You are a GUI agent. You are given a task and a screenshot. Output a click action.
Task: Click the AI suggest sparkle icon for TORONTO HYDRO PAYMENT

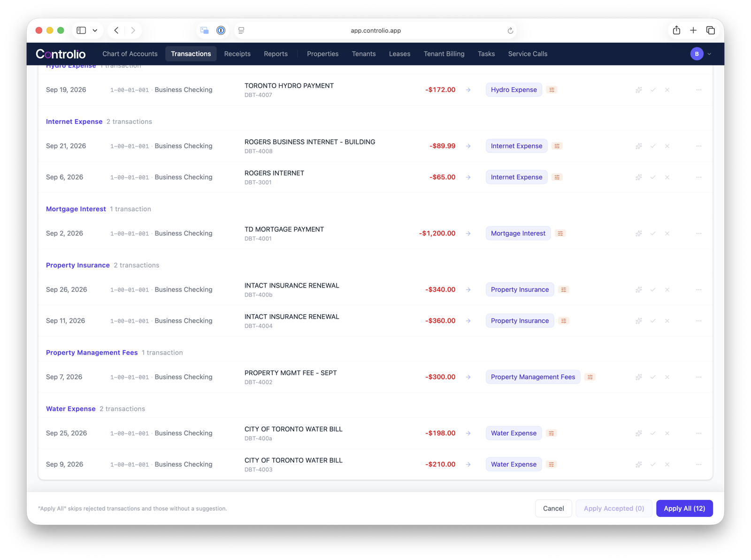(x=639, y=90)
